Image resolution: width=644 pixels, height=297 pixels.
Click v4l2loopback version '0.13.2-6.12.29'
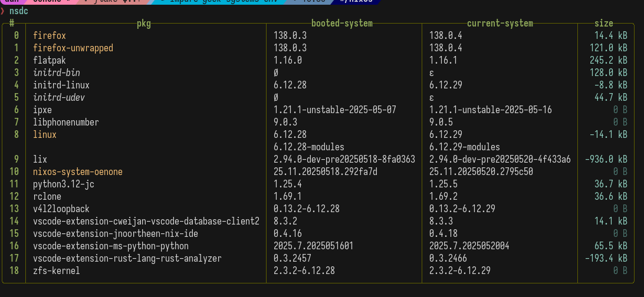[x=462, y=209]
